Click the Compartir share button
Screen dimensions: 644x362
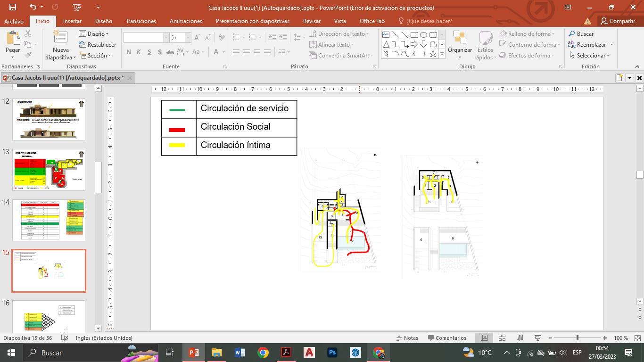(618, 21)
